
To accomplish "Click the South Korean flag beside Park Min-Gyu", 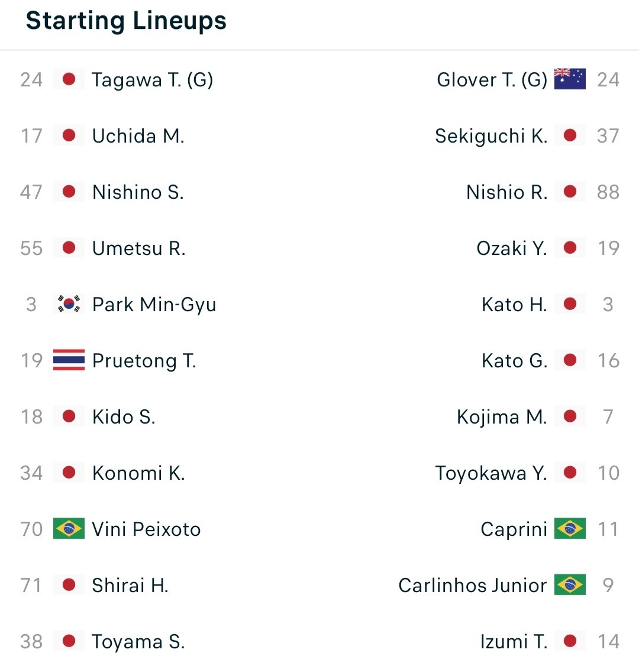I will pyautogui.click(x=69, y=304).
